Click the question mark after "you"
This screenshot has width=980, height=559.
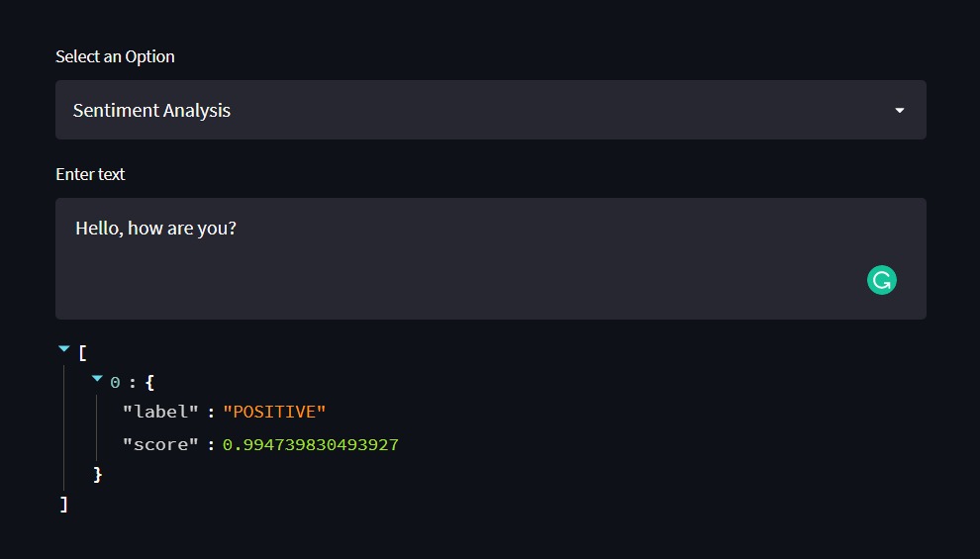coord(233,228)
